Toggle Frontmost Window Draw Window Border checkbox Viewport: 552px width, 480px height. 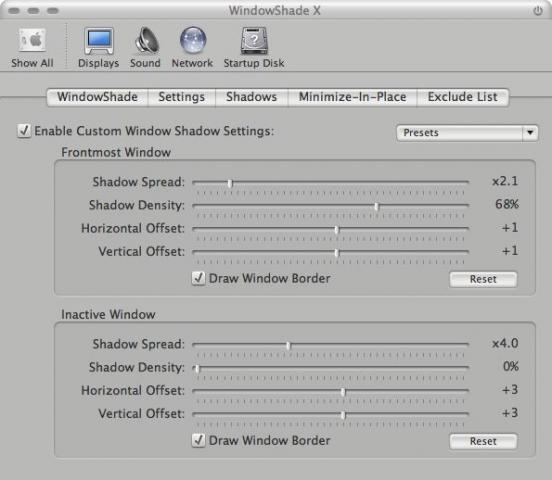point(198,278)
